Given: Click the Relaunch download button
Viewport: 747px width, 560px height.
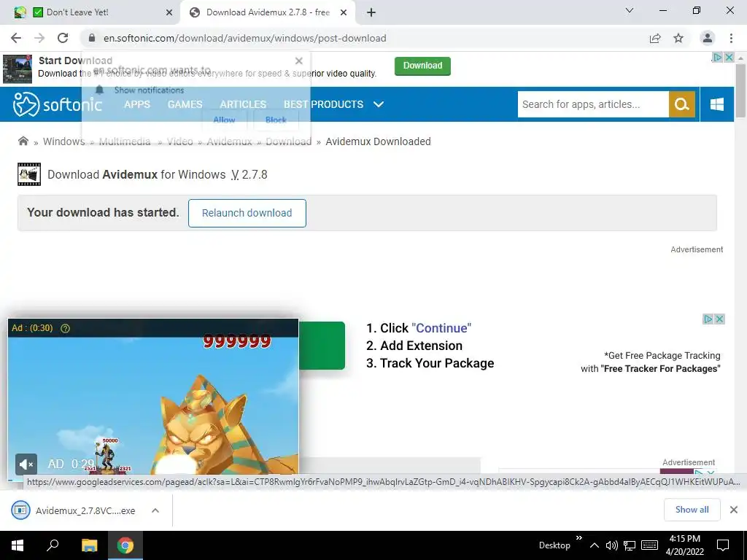Looking at the screenshot, I should click(247, 213).
